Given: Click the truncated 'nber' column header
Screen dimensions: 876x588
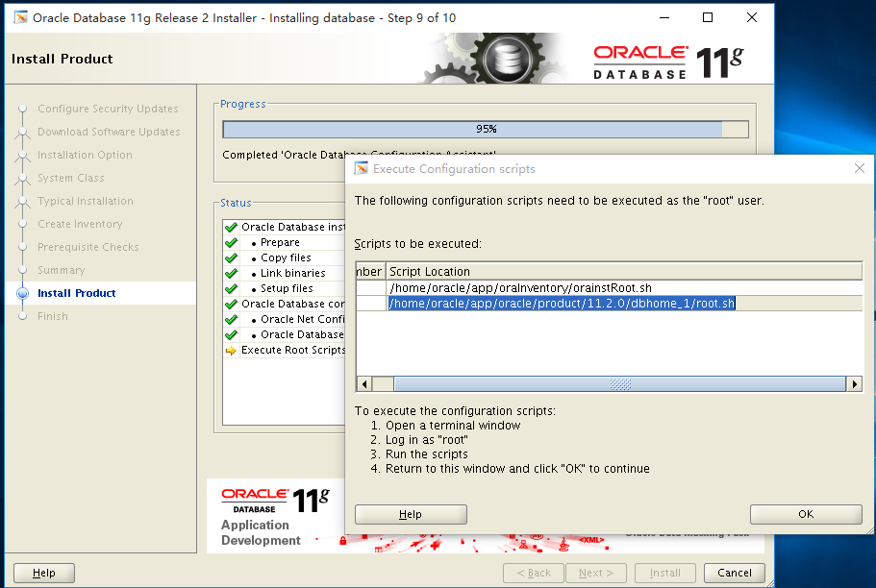Looking at the screenshot, I should pos(370,271).
